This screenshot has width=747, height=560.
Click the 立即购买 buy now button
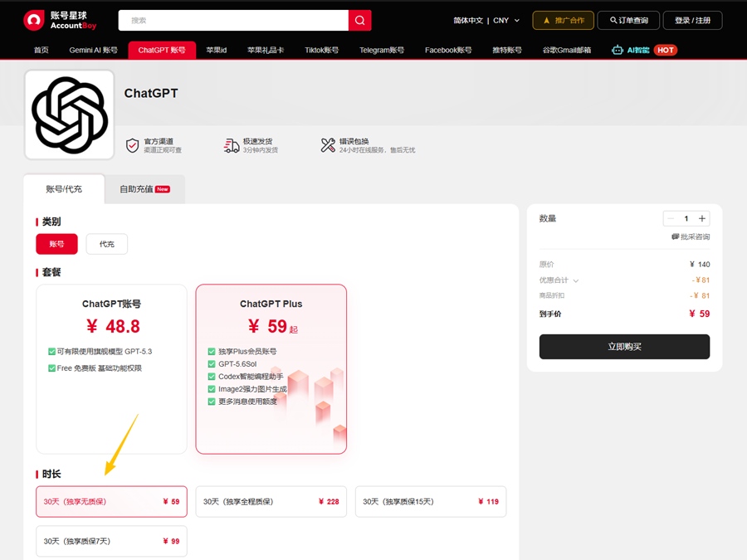pos(624,347)
